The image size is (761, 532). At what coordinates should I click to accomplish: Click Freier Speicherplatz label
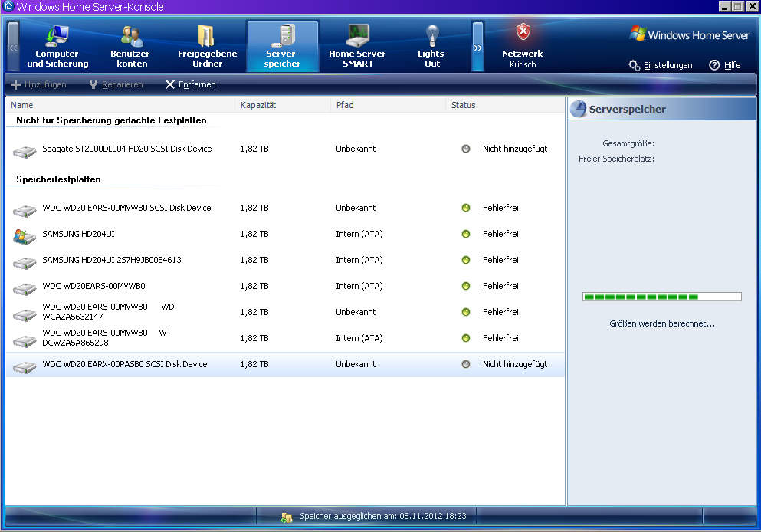[x=616, y=159]
